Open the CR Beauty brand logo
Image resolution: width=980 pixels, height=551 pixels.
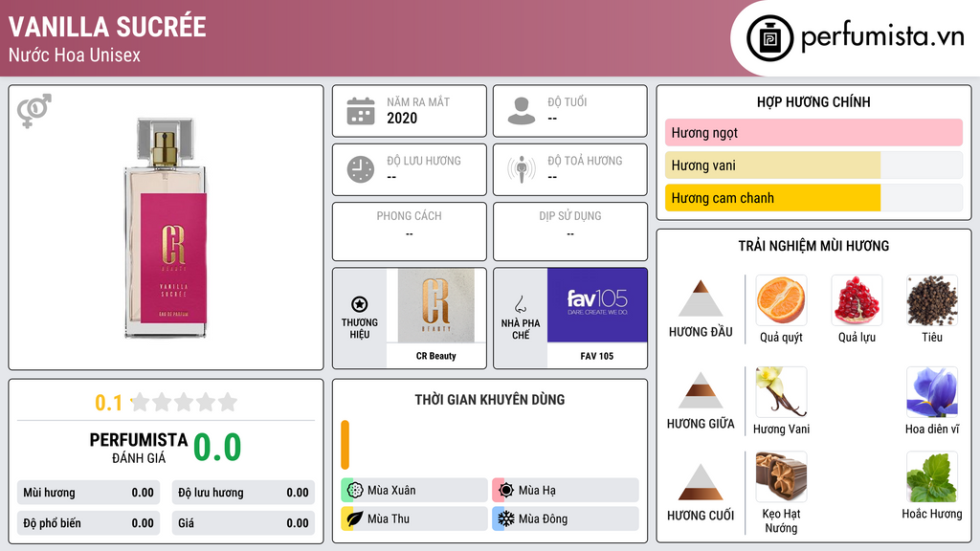point(436,305)
